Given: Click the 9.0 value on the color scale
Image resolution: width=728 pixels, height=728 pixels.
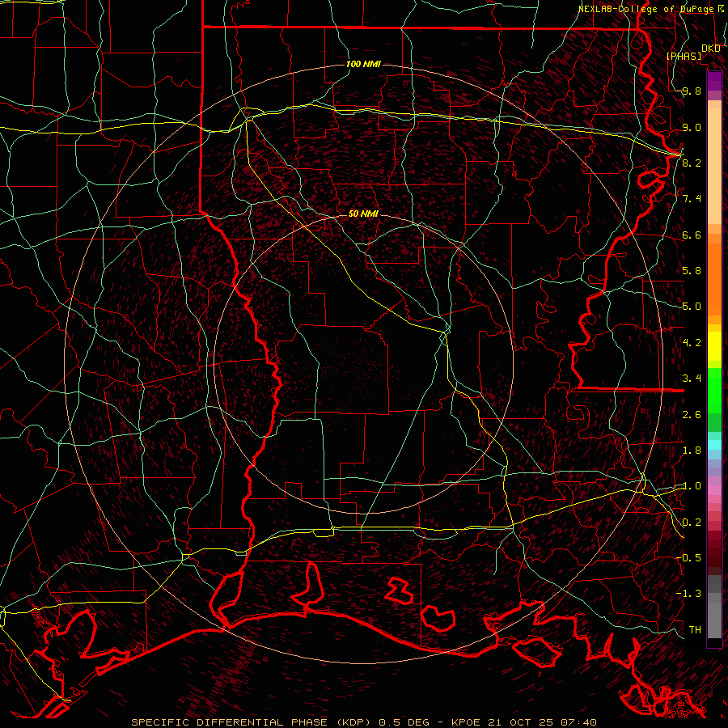Looking at the screenshot, I should (x=692, y=127).
